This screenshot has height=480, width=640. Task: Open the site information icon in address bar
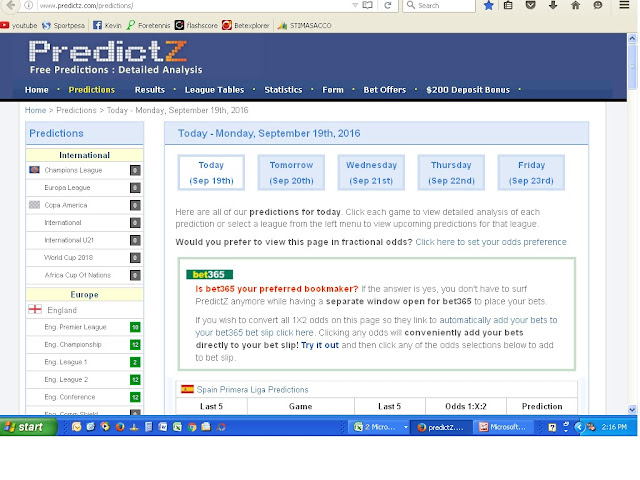[29, 5]
